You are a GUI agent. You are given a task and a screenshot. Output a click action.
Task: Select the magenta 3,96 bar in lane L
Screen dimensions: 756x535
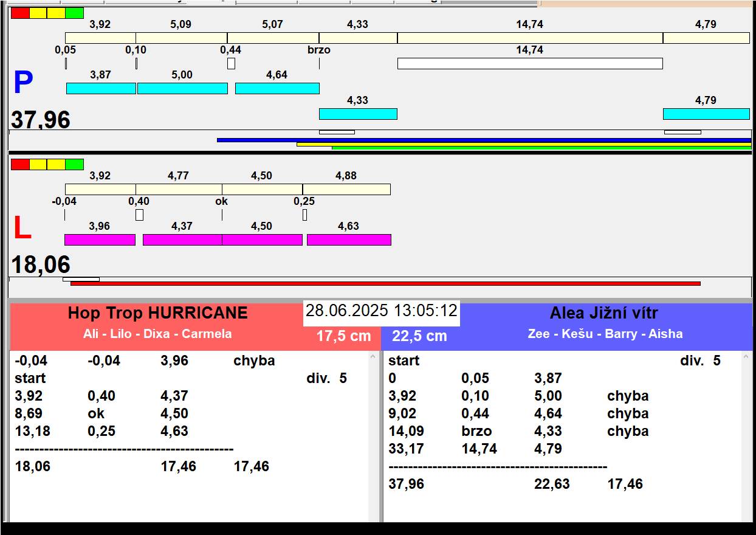[100, 240]
